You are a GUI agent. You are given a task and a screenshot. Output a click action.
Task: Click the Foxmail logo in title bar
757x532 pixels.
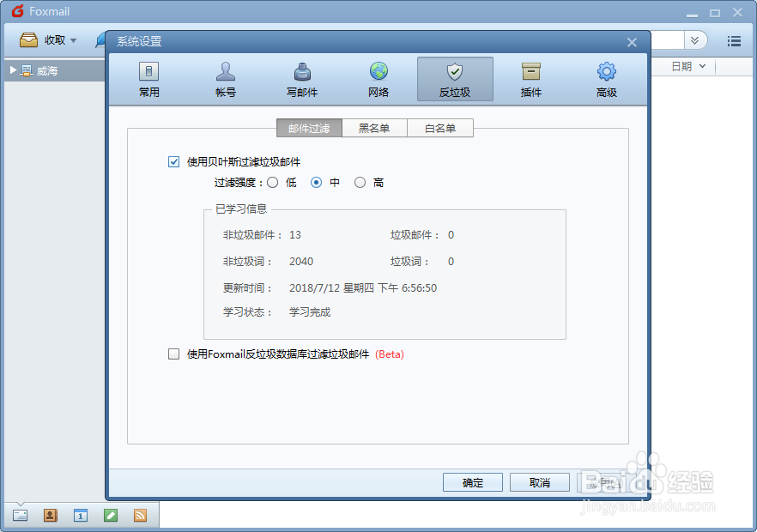coord(18,11)
